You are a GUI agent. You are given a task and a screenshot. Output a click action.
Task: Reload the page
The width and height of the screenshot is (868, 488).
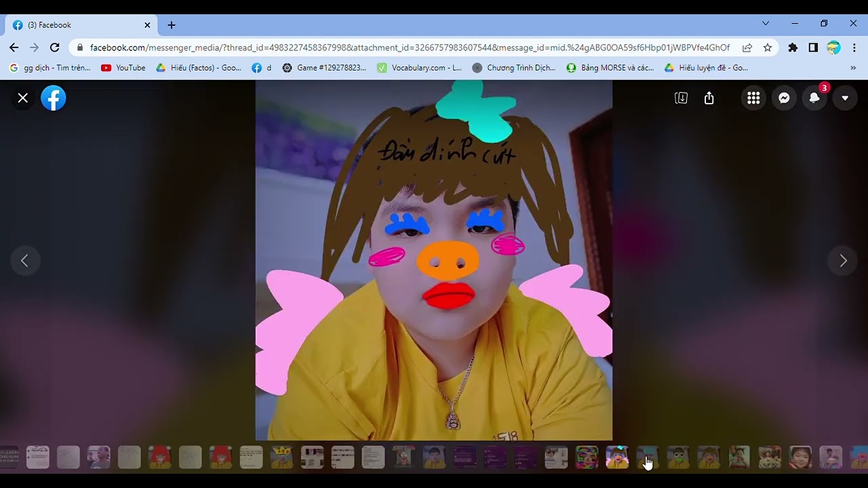55,47
